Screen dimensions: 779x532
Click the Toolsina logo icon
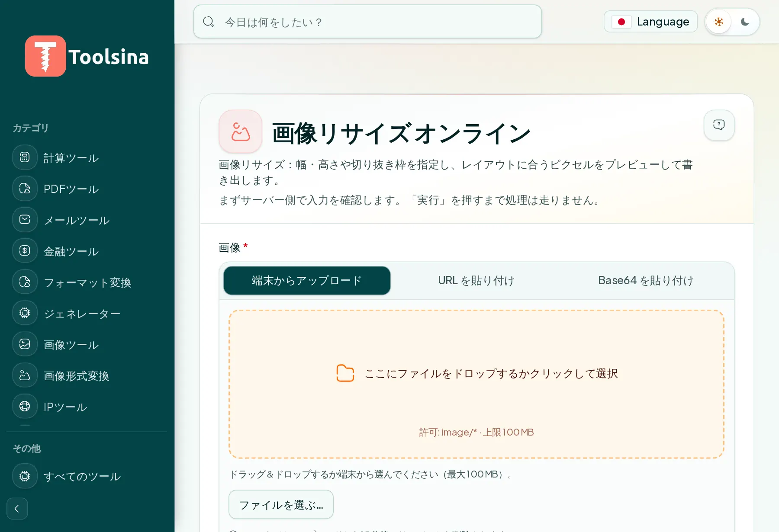(45, 56)
